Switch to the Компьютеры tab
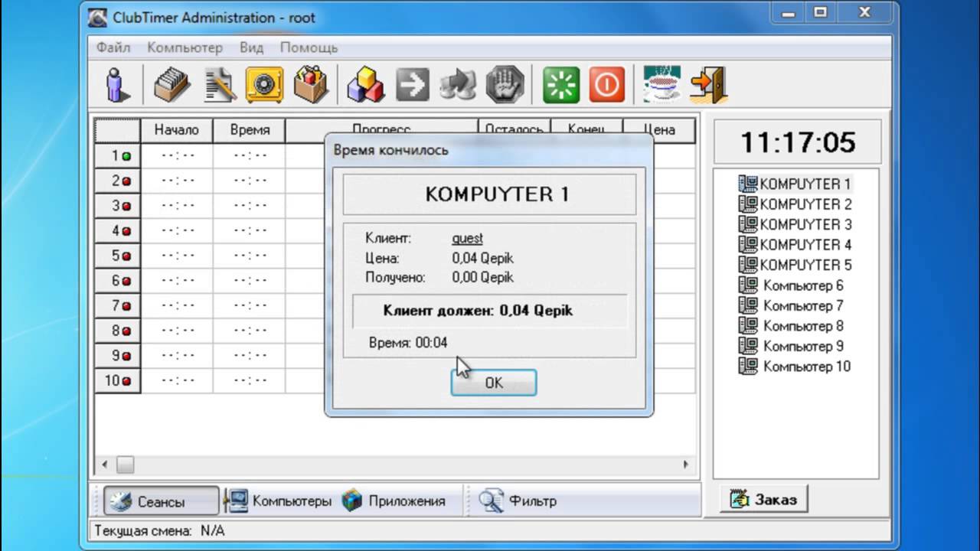This screenshot has width=980, height=551. point(280,501)
